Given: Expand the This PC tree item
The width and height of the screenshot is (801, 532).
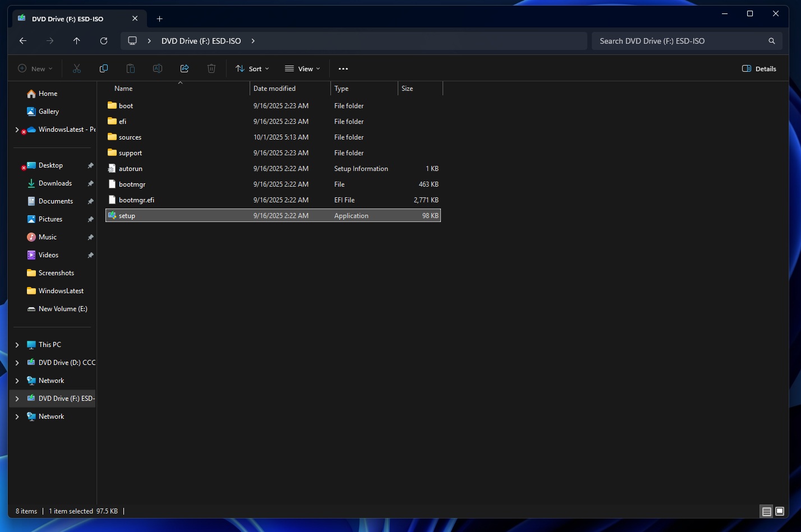Looking at the screenshot, I should [x=17, y=344].
